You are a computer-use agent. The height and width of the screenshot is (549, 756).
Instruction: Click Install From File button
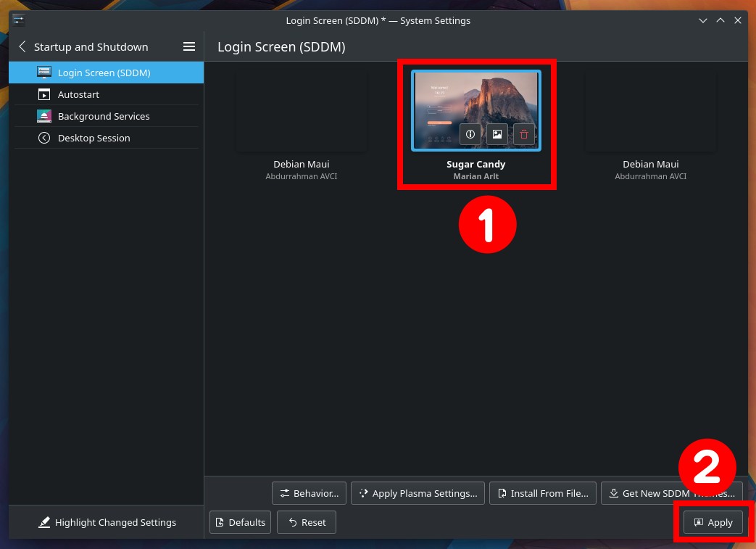coord(543,494)
